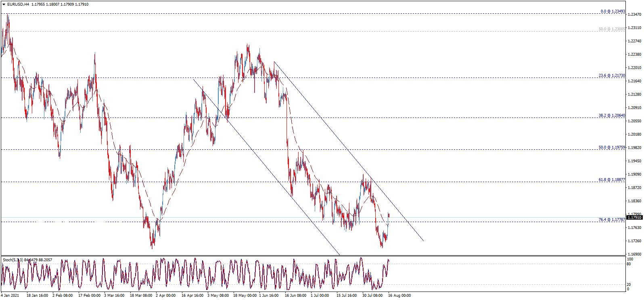Click the 1.16900 price scale value
The width and height of the screenshot is (644, 300).
click(634, 254)
